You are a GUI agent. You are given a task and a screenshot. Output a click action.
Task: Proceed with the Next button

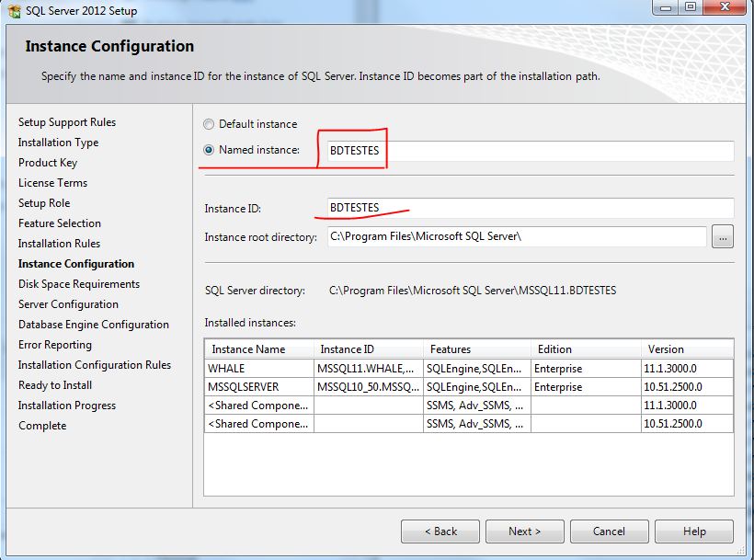525,531
